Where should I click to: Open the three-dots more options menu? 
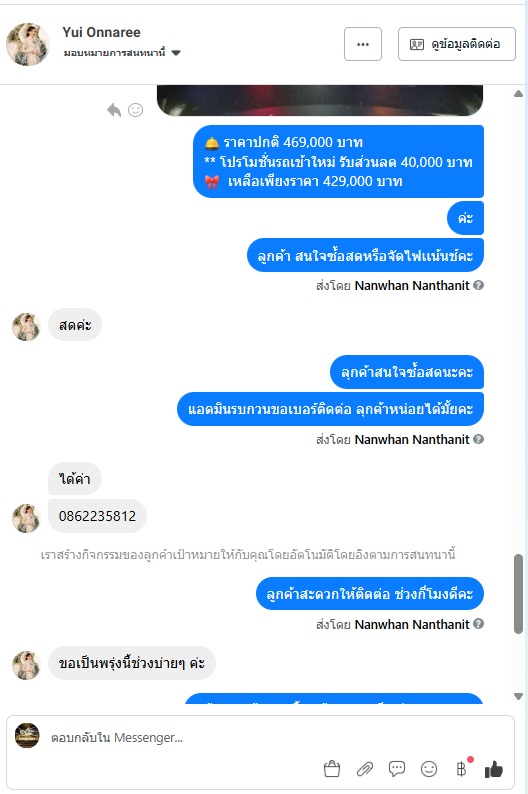[x=363, y=44]
